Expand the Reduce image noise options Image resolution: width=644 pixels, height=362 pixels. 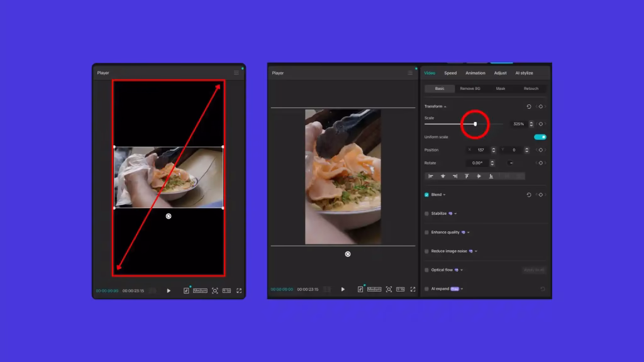click(x=476, y=251)
